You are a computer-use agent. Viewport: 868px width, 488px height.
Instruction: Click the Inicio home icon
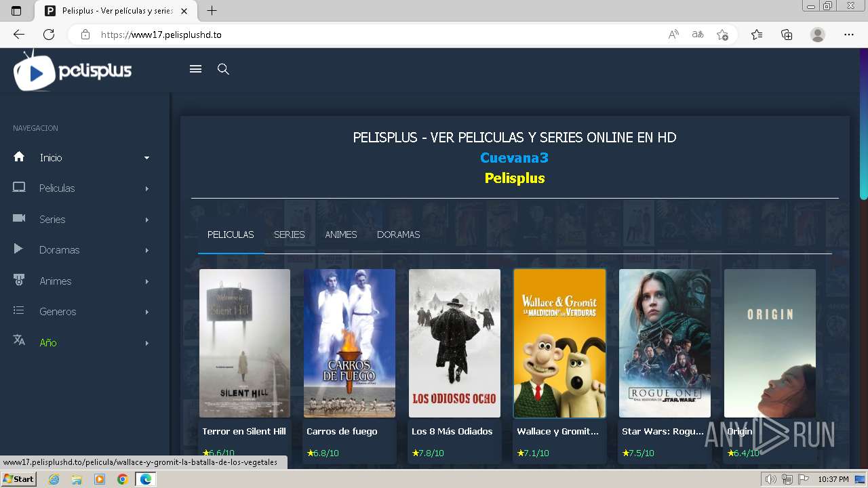[x=19, y=157]
